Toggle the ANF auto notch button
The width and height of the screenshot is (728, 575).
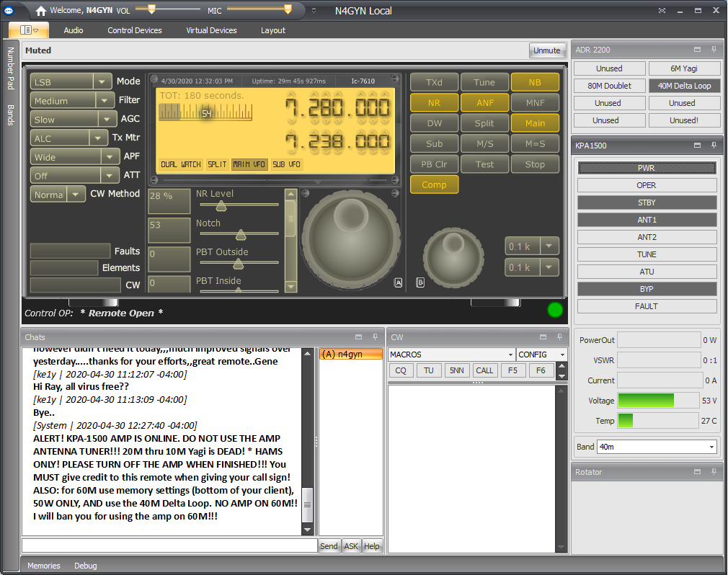[484, 102]
